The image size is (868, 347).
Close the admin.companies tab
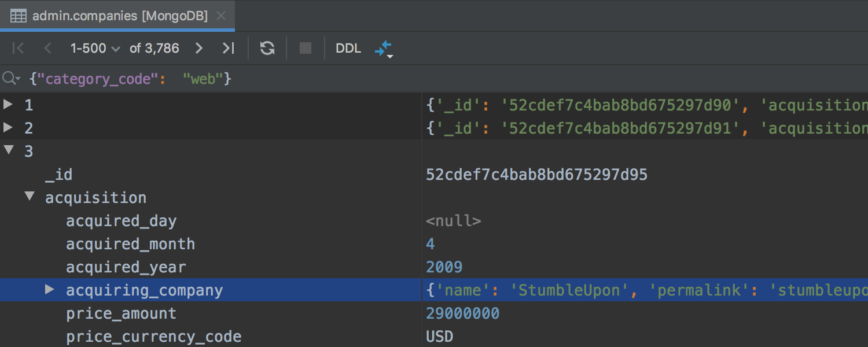(x=220, y=16)
